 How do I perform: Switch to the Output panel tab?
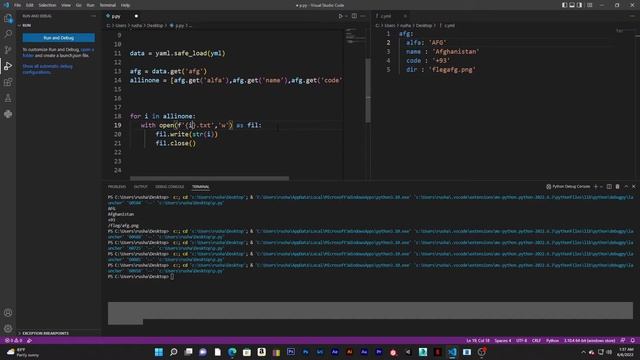(140, 187)
